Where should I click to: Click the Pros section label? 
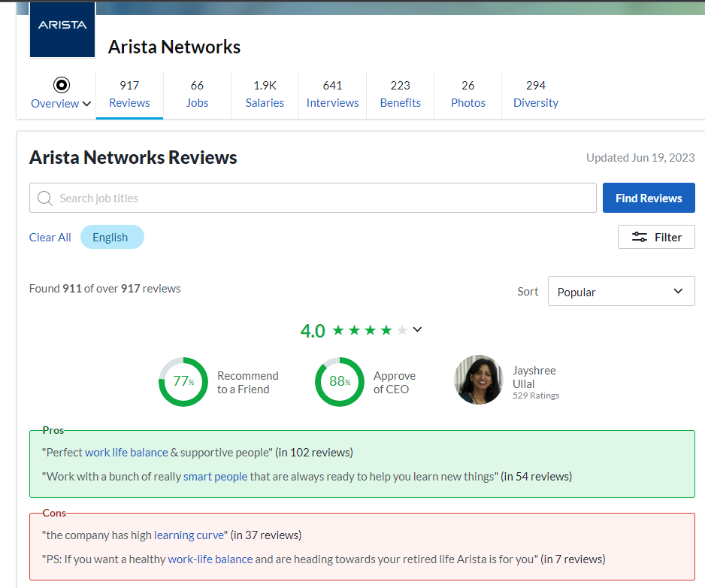click(x=53, y=431)
